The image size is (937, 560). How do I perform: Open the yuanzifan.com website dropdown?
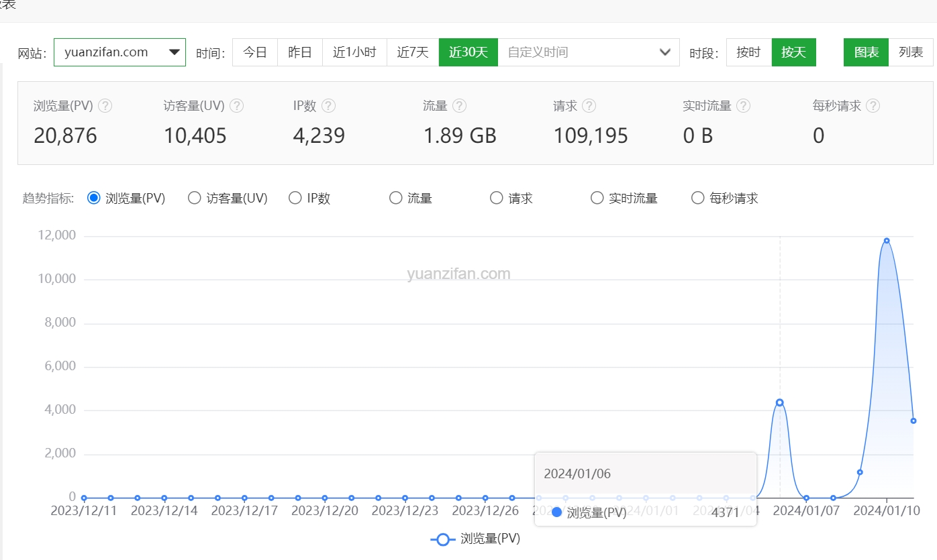click(119, 52)
